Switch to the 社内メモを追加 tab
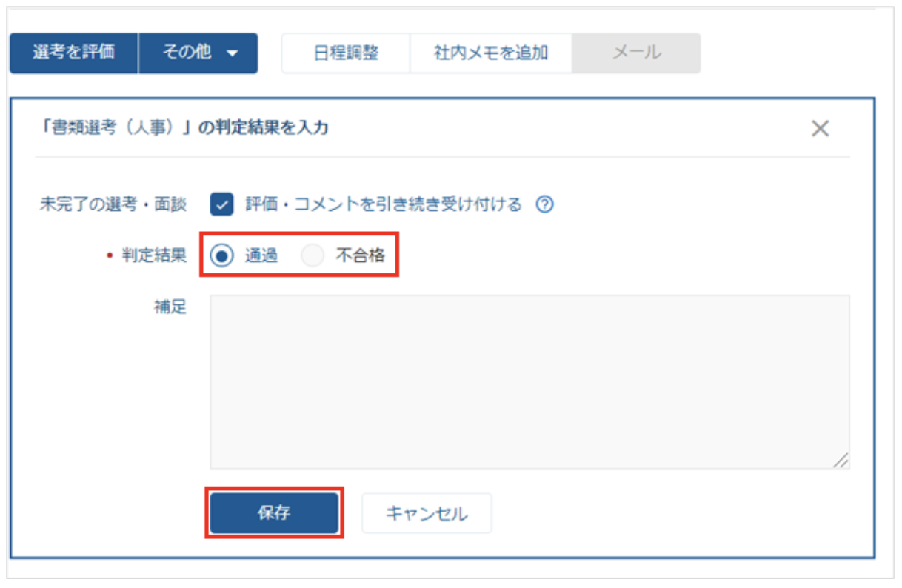Screen dimensions: 902x588 pos(491,53)
